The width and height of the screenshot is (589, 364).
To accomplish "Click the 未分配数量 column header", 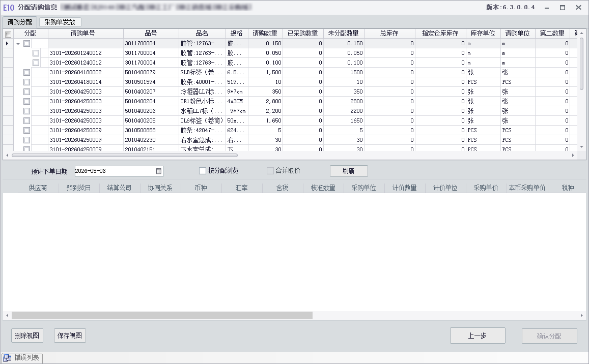I will (343, 34).
